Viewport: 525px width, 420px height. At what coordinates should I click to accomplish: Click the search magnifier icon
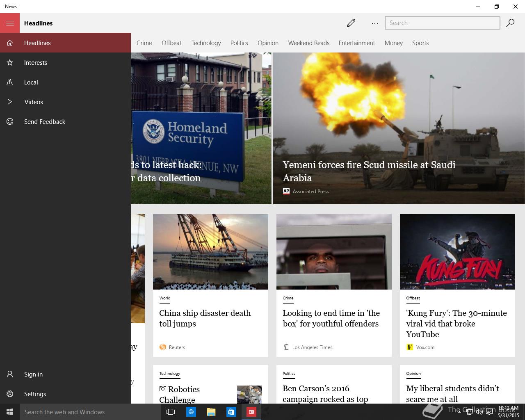[510, 23]
